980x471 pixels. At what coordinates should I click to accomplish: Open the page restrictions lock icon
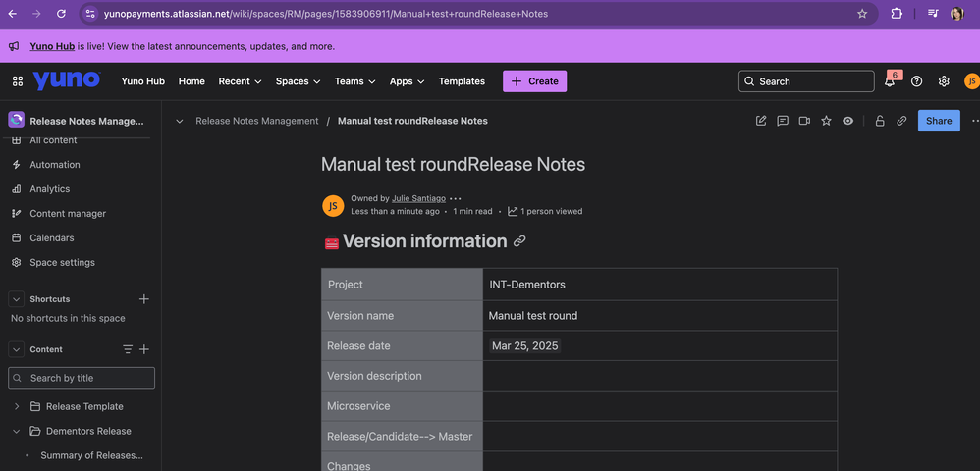pos(879,121)
